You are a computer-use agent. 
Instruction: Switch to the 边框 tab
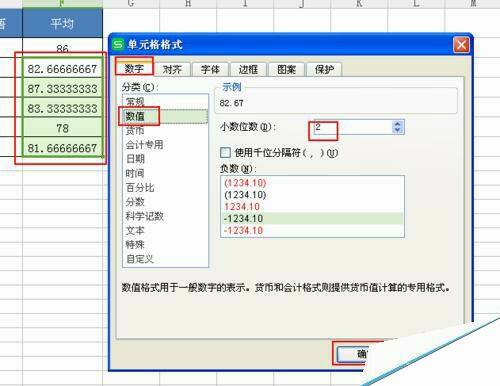point(248,69)
